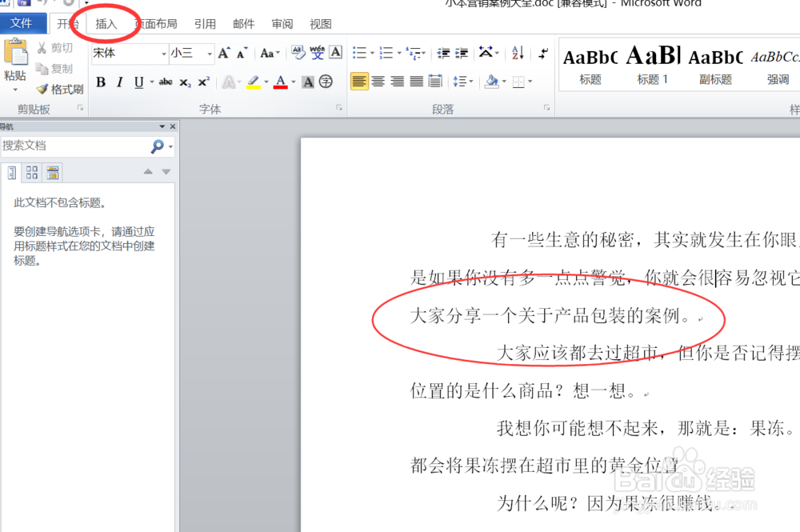Click the character border icon
The height and width of the screenshot is (532, 800).
[x=336, y=52]
